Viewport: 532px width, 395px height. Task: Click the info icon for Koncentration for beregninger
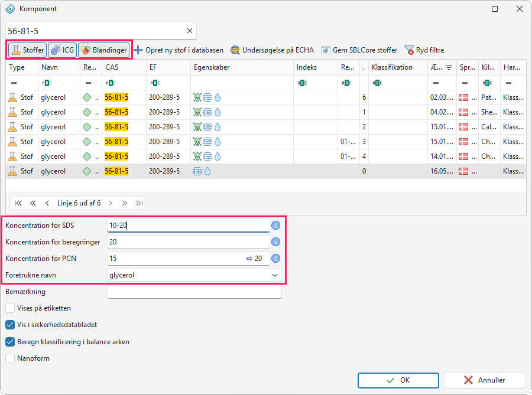click(276, 242)
